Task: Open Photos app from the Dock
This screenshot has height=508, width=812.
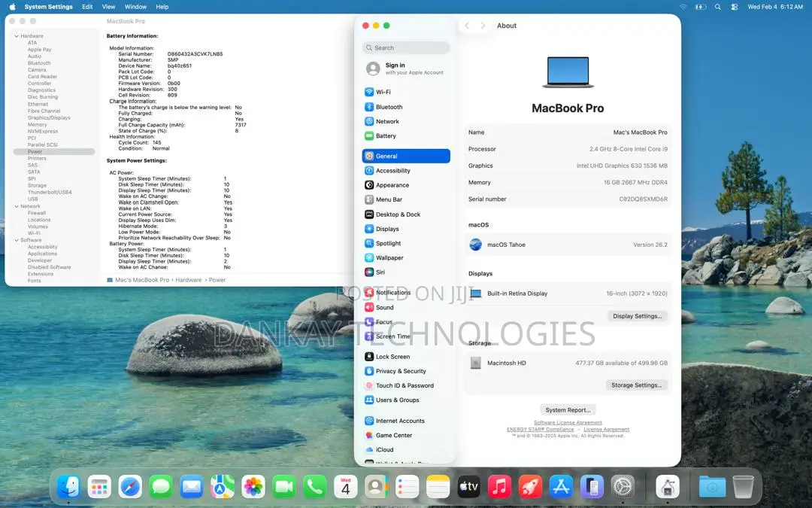Action: [253, 487]
